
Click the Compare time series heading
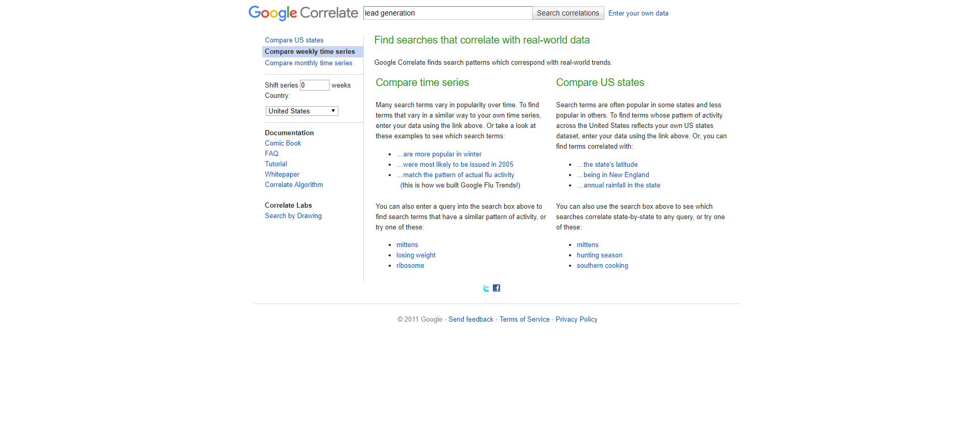pyautogui.click(x=422, y=82)
